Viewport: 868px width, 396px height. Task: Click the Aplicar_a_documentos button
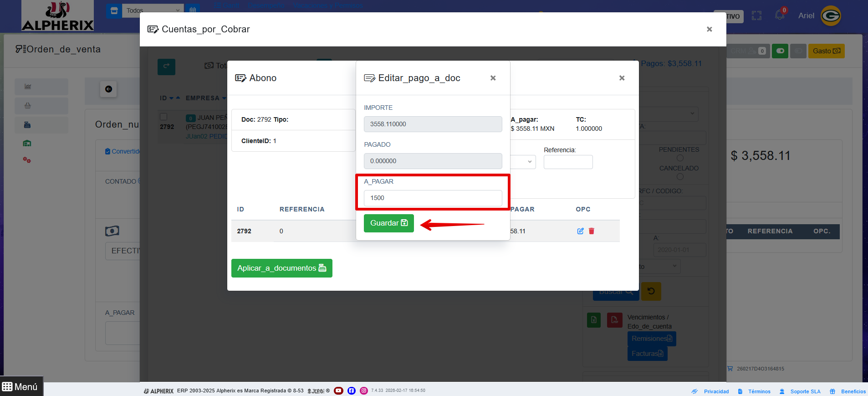[x=281, y=268]
